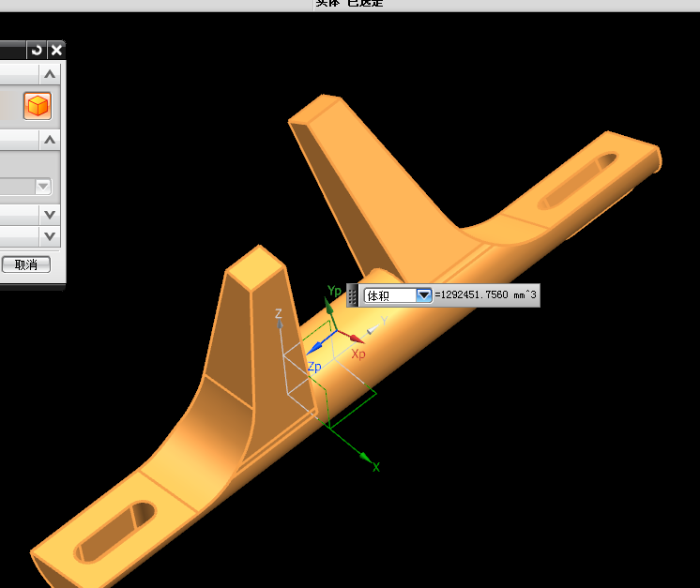Open the greyed combo box in dialog
The width and height of the screenshot is (700, 588).
pos(43,187)
